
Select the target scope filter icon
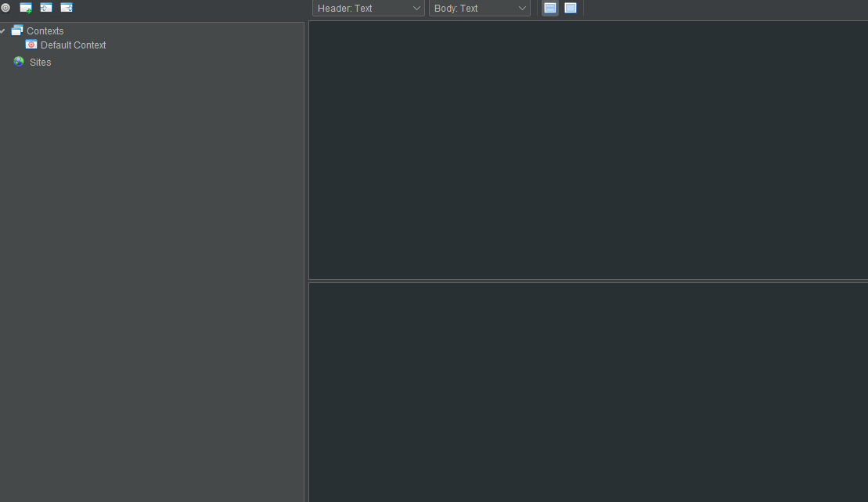(x=5, y=8)
